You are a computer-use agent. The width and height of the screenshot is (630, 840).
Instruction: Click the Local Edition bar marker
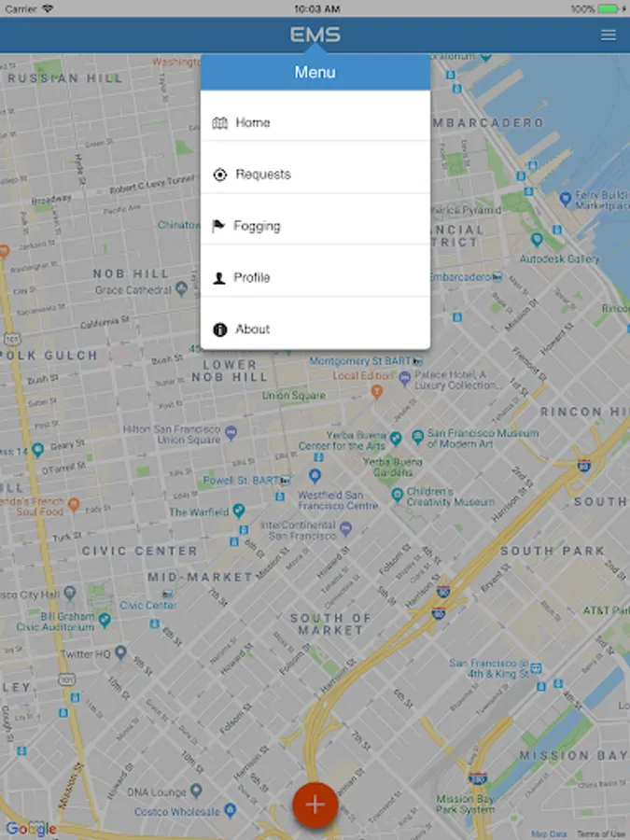[x=377, y=392]
